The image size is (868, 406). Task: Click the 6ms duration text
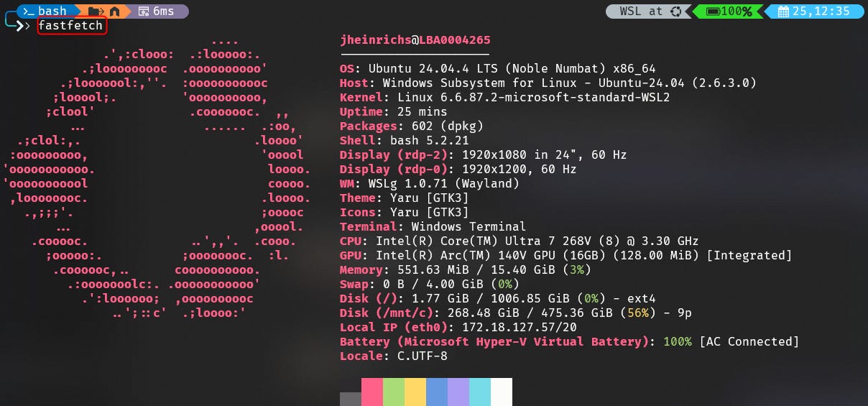click(164, 11)
